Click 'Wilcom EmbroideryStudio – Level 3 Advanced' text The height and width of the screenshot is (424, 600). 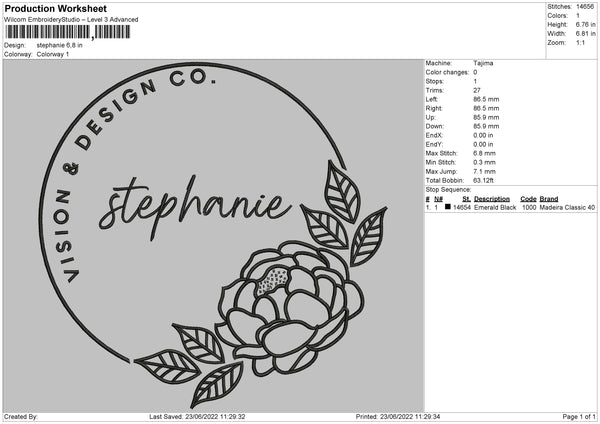[x=71, y=20]
